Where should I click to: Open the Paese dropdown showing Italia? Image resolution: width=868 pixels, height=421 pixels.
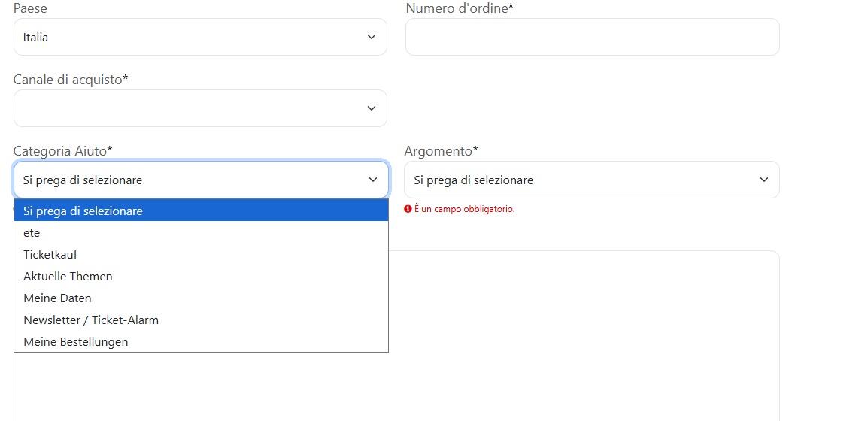200,37
